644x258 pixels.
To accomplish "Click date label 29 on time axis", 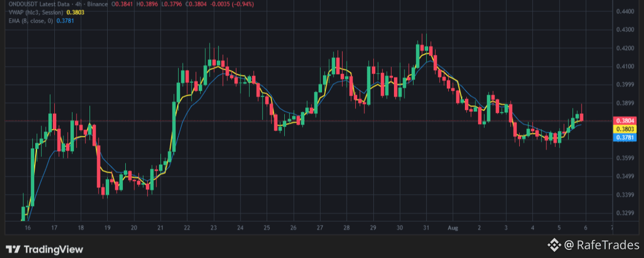I will point(373,228).
